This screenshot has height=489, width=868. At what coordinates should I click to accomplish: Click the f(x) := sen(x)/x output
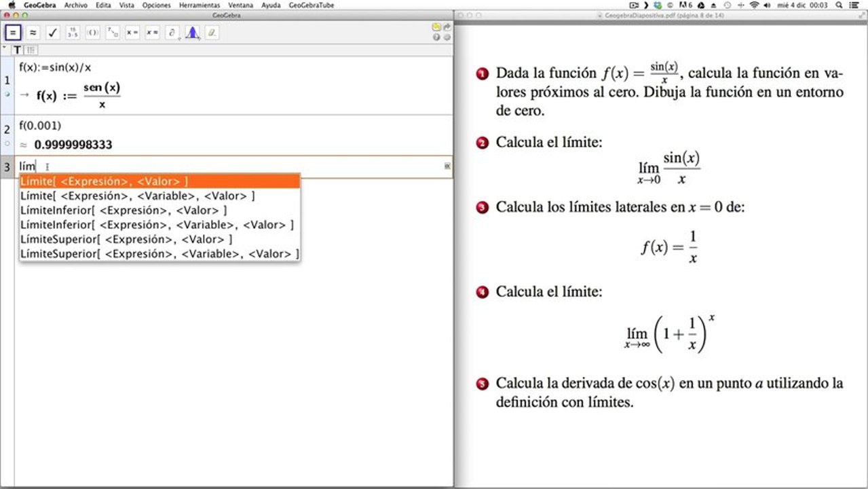[x=78, y=96]
